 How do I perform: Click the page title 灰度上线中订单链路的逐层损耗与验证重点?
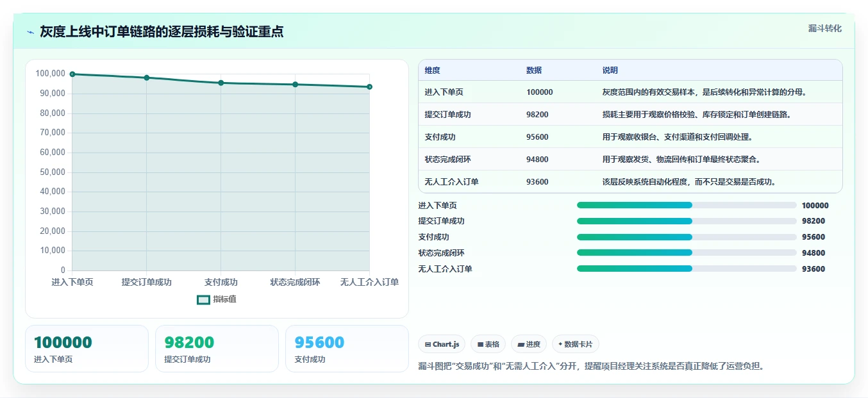(x=162, y=32)
